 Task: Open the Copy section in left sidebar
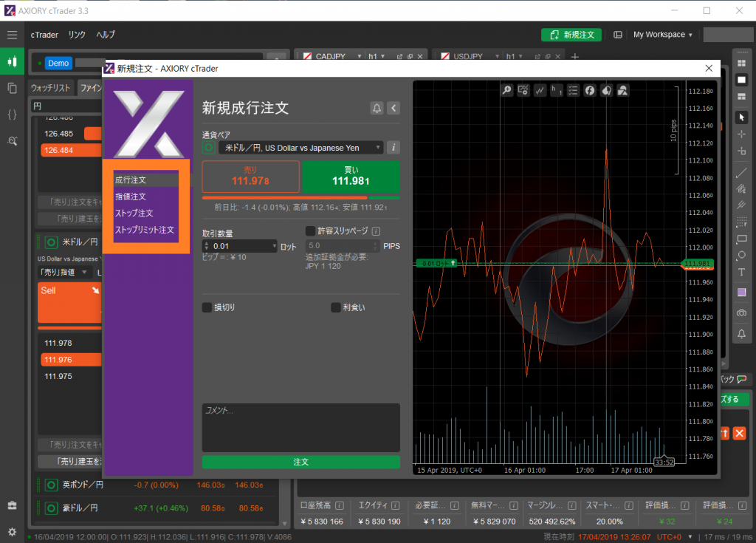(12, 88)
